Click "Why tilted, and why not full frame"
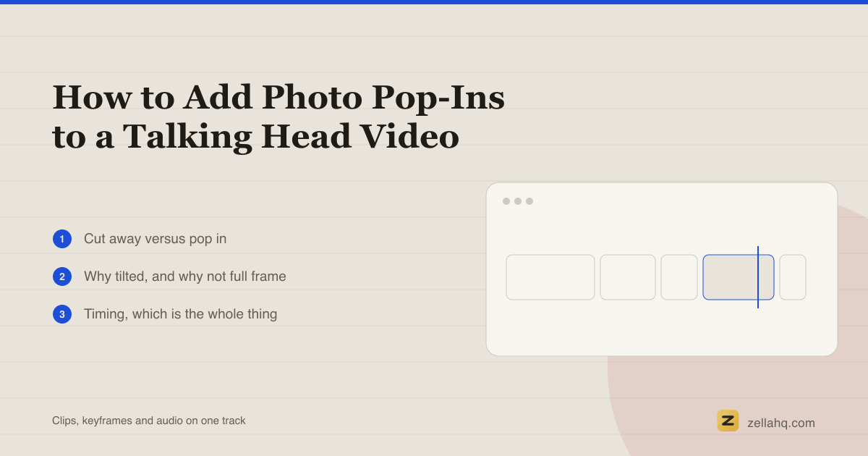This screenshot has height=456, width=868. click(x=185, y=276)
